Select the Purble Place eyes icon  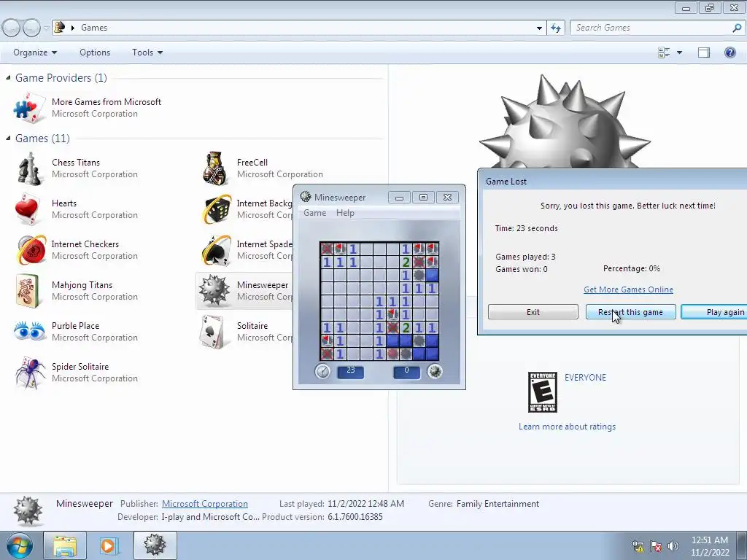[x=29, y=331]
